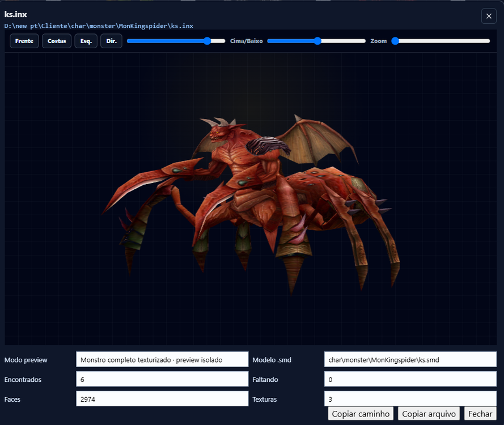
Task: Click the Encontrados value field
Action: pyautogui.click(x=162, y=379)
